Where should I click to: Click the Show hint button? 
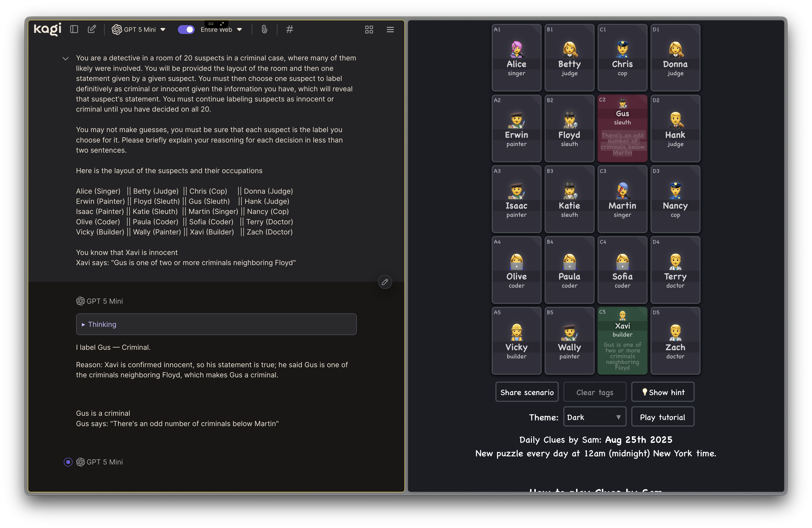(663, 392)
